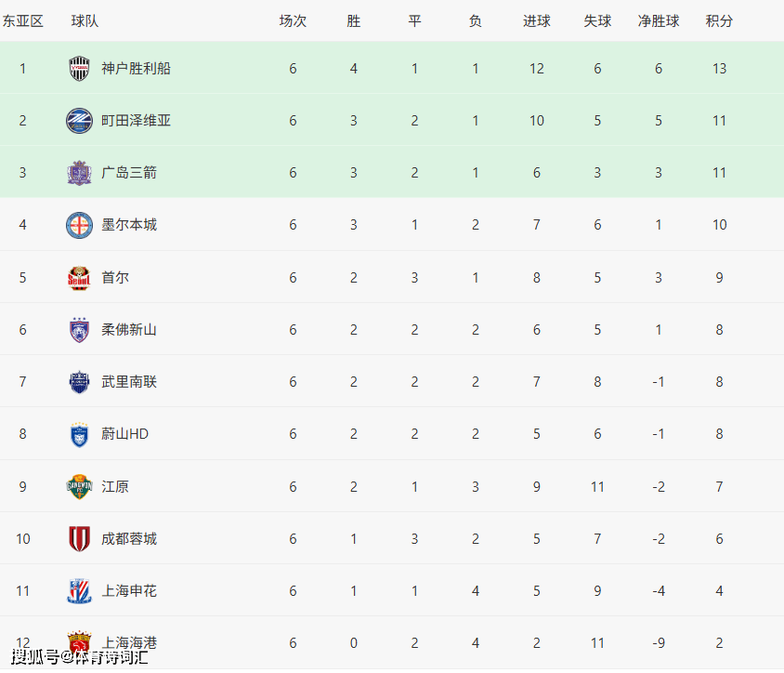Viewport: 784px width, 673px height.
Task: Click the 首尔 team logo
Action: point(80,278)
